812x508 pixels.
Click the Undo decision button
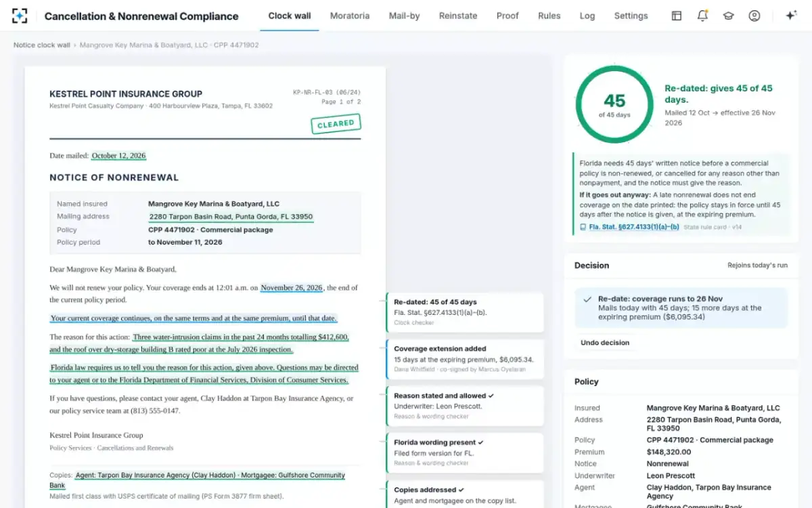[605, 343]
